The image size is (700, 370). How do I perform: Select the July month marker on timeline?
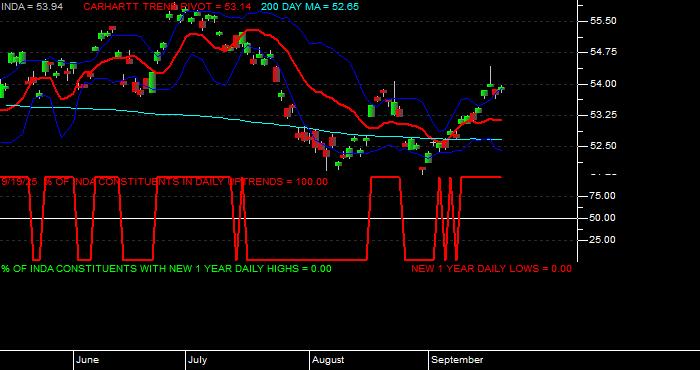click(197, 360)
